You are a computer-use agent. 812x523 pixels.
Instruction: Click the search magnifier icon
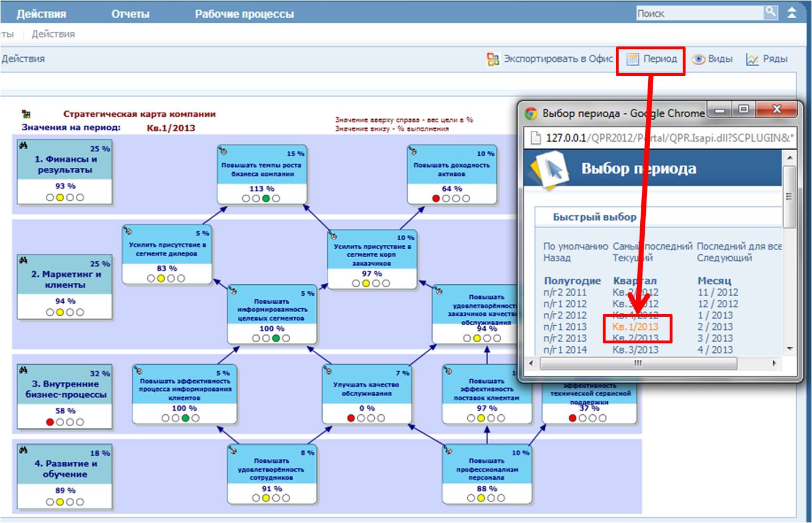coord(771,12)
